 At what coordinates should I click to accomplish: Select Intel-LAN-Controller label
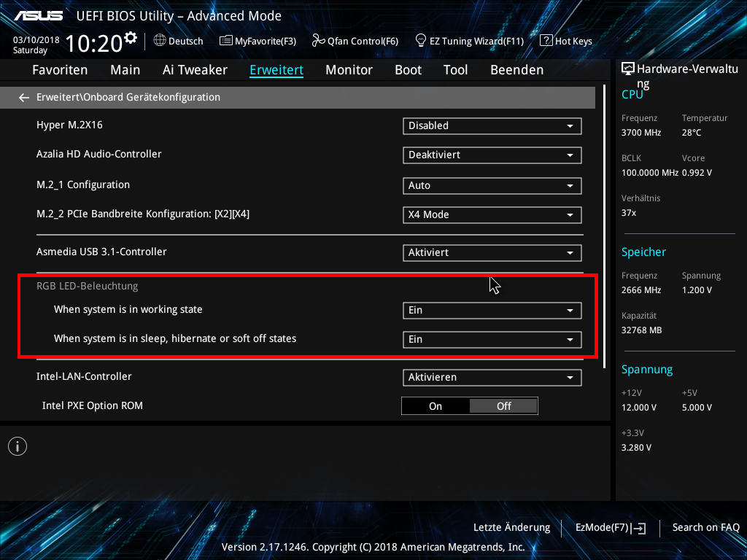click(84, 376)
